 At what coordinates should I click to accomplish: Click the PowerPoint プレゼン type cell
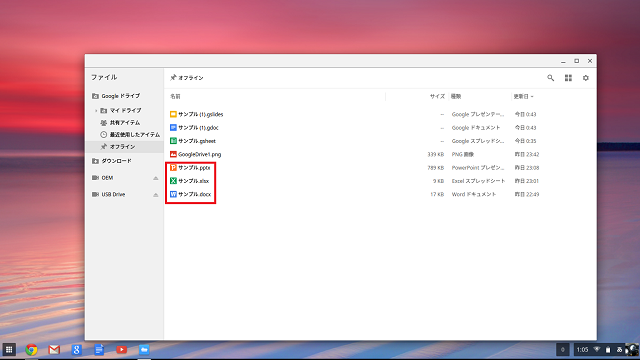[x=478, y=168]
